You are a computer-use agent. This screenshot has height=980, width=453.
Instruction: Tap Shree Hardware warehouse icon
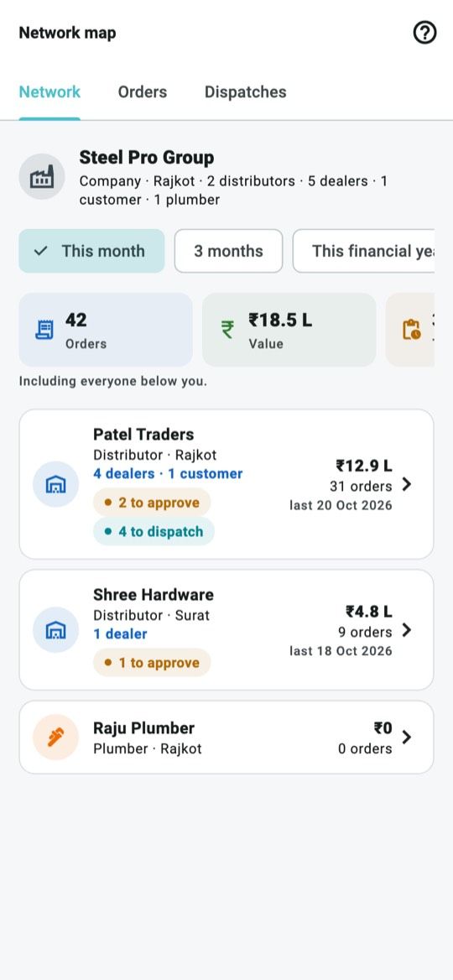55,630
